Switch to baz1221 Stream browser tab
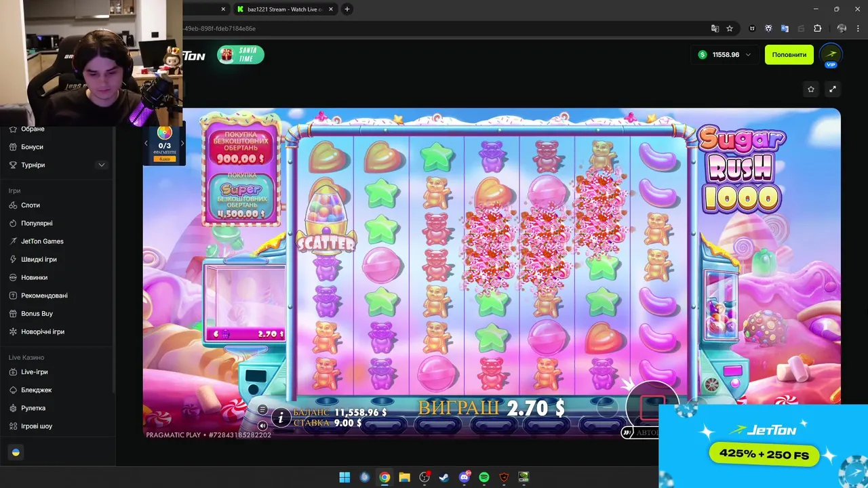Viewport: 868px width, 488px height. click(283, 9)
